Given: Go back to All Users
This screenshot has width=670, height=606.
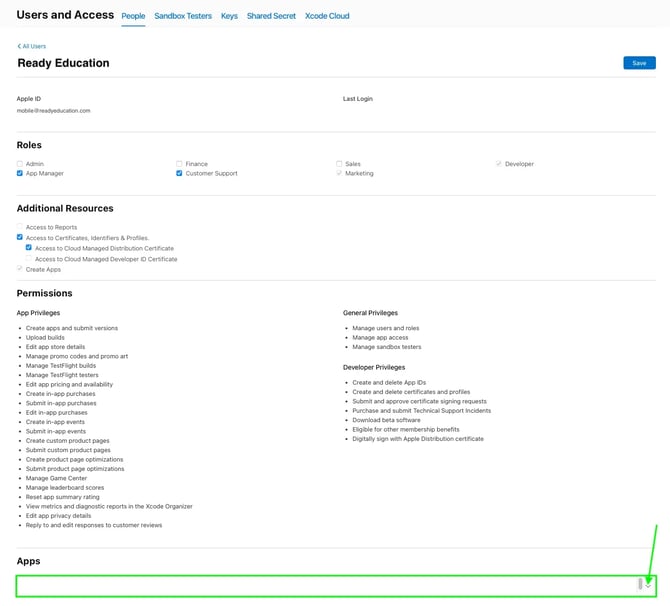Looking at the screenshot, I should click(32, 46).
